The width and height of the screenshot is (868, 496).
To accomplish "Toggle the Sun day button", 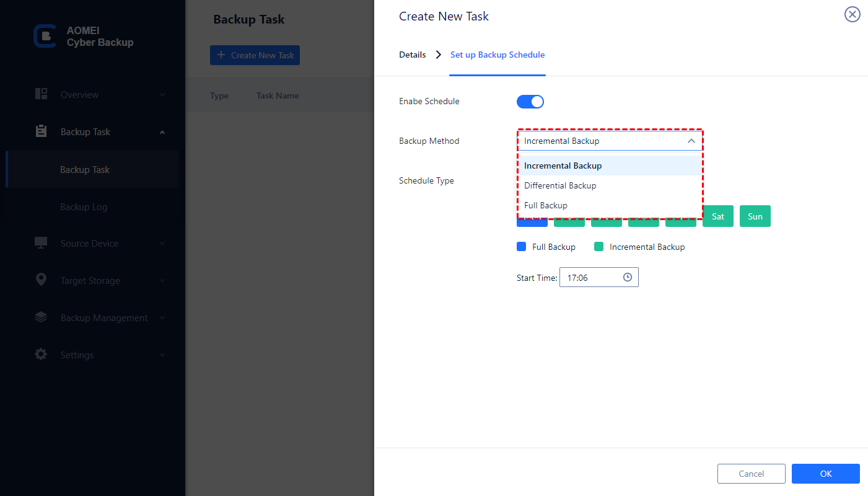I will 755,216.
